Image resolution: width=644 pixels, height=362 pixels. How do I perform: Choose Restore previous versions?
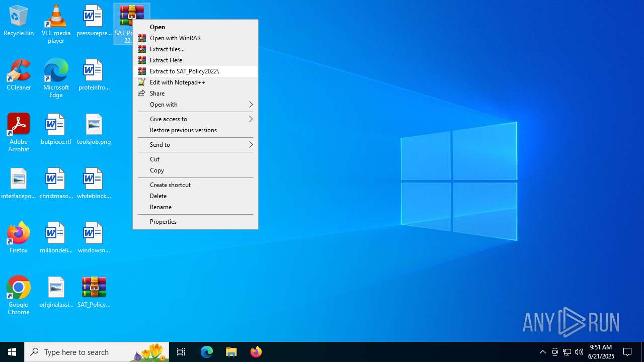click(195, 130)
